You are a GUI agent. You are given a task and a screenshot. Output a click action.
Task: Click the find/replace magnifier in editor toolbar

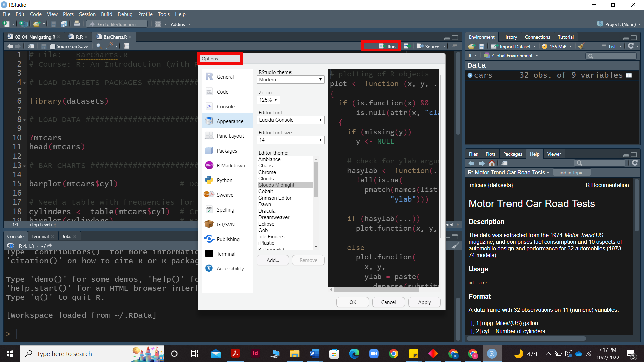pyautogui.click(x=99, y=46)
